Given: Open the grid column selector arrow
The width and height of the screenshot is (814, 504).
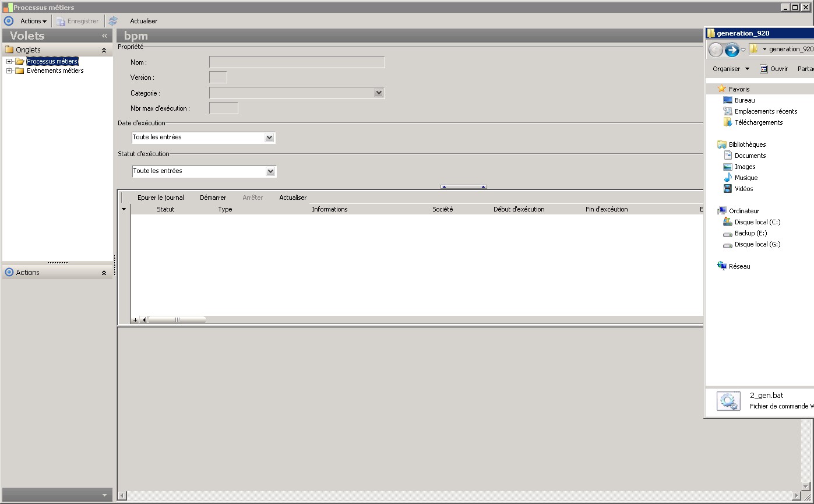Looking at the screenshot, I should (124, 209).
